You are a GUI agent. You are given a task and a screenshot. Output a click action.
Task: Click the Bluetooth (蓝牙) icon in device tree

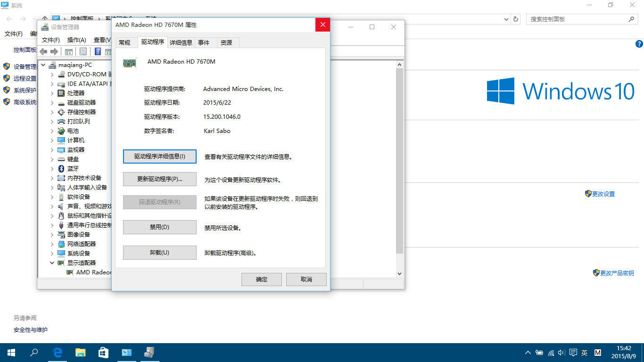[x=61, y=169]
